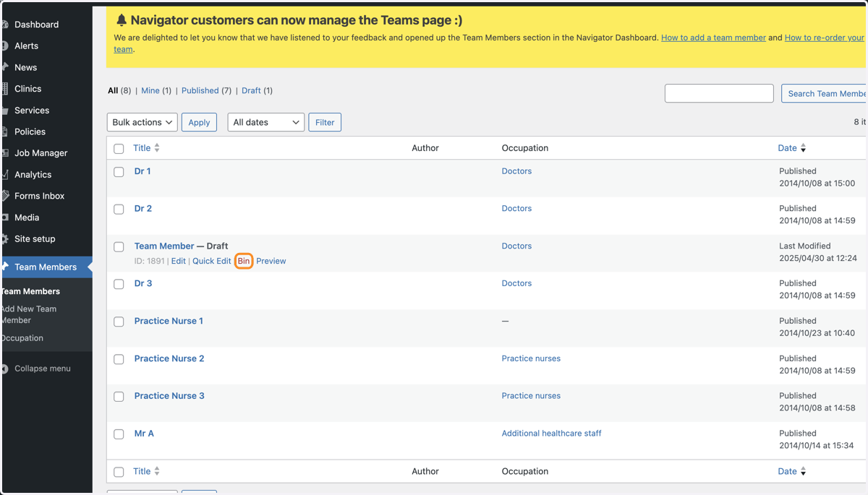The width and height of the screenshot is (868, 495).
Task: Open Policies in the sidebar
Action: [x=30, y=132]
